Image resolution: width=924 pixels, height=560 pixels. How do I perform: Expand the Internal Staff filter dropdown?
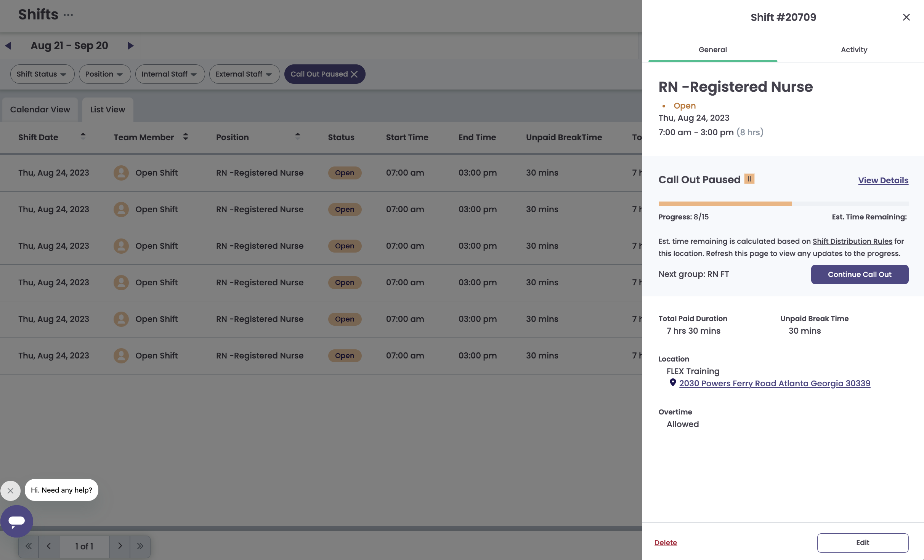tap(170, 74)
